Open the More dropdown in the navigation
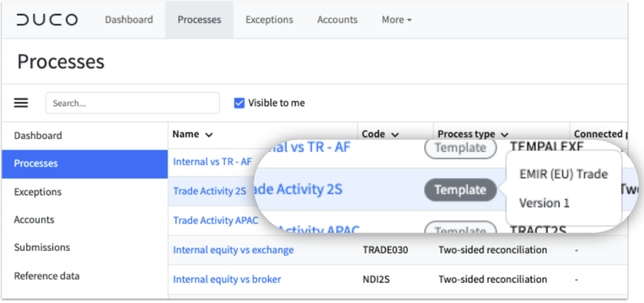Image resolution: width=644 pixels, height=303 pixels. click(396, 19)
